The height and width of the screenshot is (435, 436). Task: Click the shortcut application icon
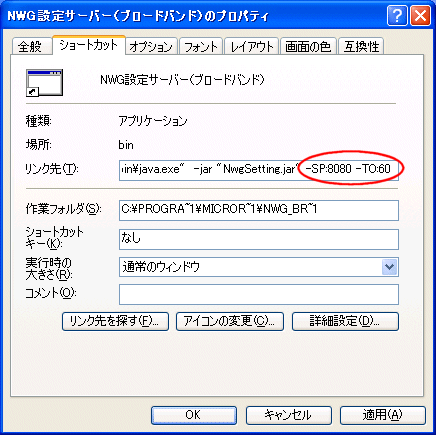pyautogui.click(x=44, y=83)
